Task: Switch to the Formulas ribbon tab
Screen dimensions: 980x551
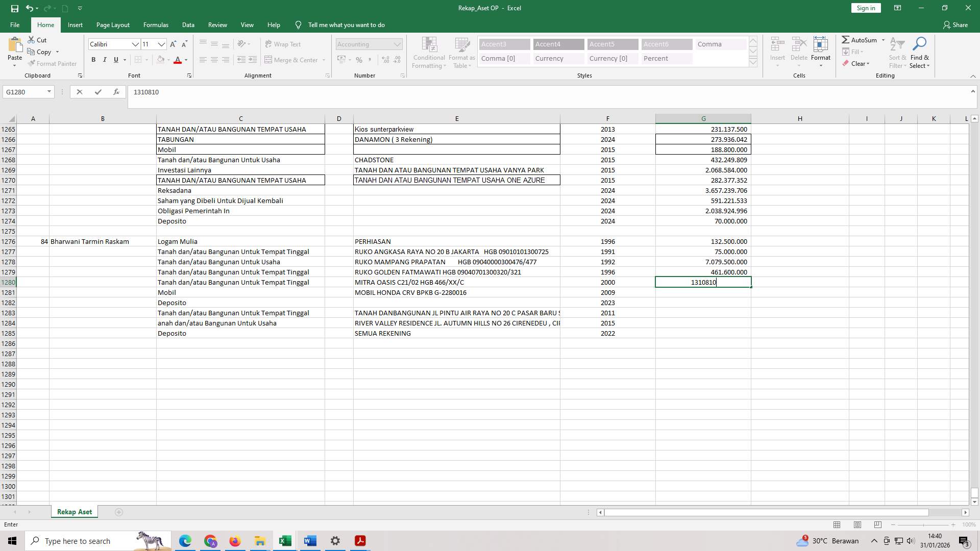Action: [156, 24]
